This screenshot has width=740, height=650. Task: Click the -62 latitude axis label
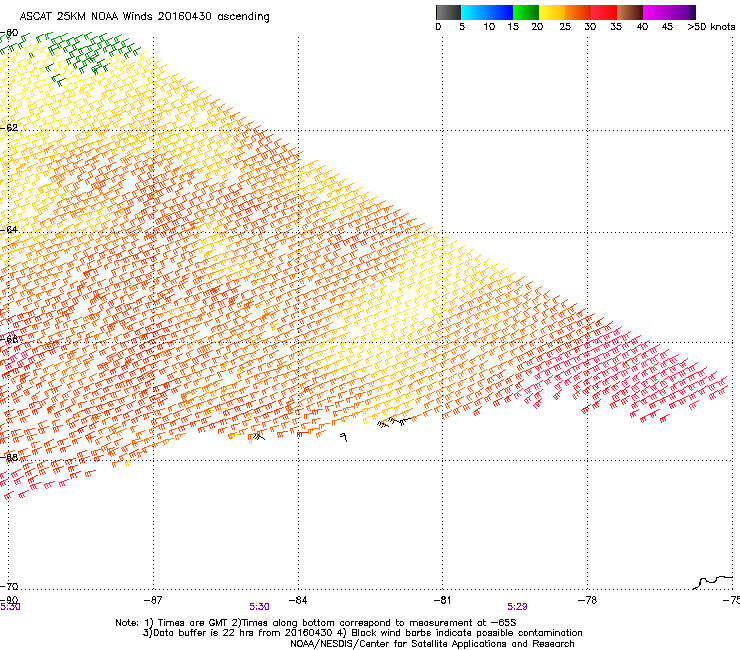(9, 127)
